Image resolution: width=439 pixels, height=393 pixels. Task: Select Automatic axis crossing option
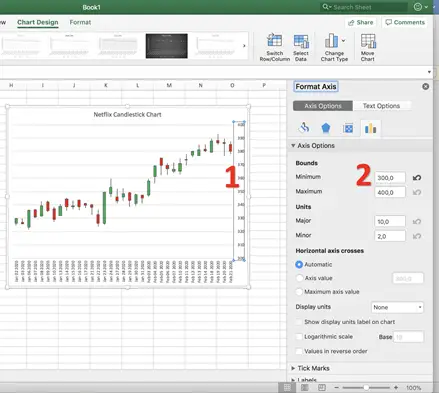(299, 264)
